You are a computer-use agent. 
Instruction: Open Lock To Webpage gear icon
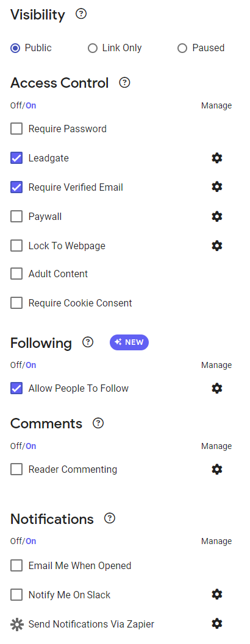[216, 246]
